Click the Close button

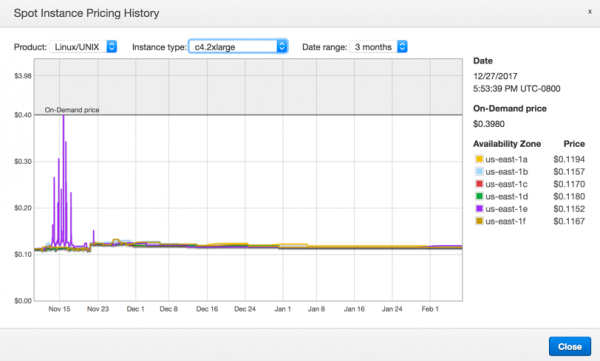pyautogui.click(x=570, y=346)
